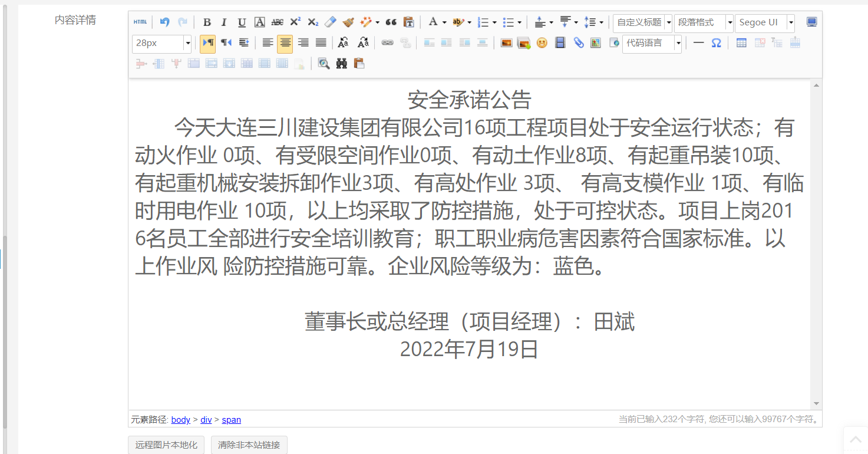The width and height of the screenshot is (868, 454).
Task: Toggle bold formatting
Action: (207, 22)
